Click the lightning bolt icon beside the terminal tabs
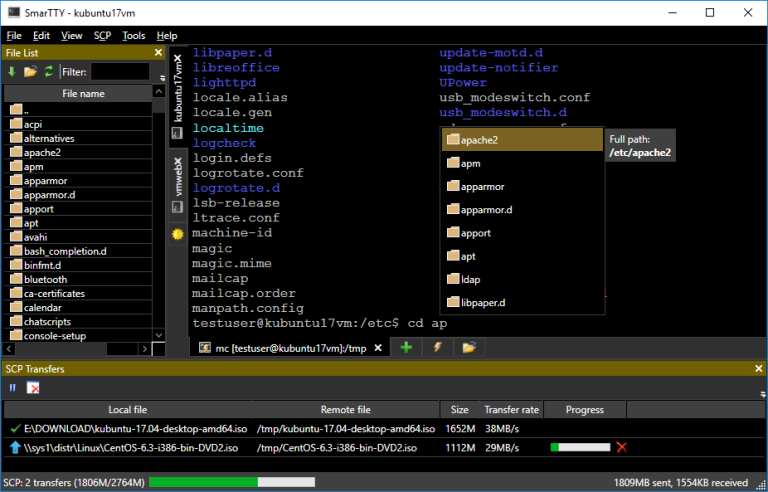 (x=437, y=347)
